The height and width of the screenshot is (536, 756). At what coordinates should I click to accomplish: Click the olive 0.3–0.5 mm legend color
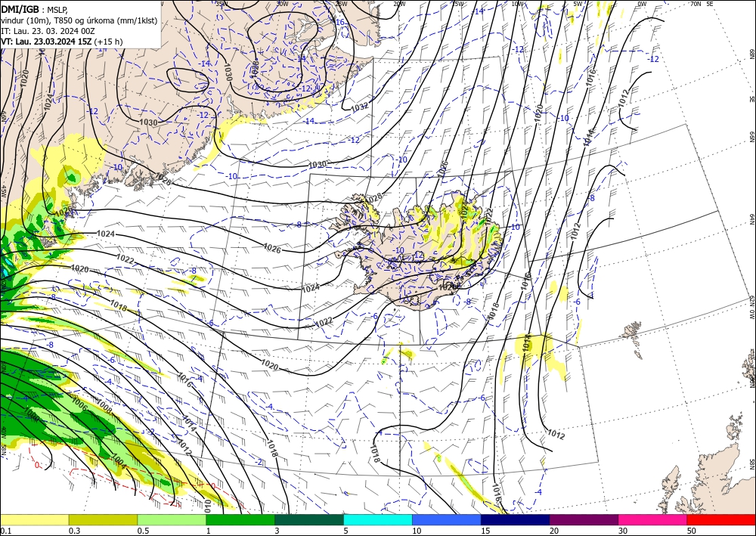click(x=103, y=519)
